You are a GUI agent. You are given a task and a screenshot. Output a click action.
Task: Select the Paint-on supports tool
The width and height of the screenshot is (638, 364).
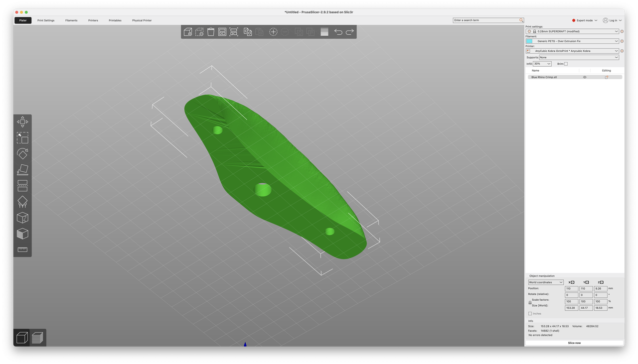coord(22,202)
